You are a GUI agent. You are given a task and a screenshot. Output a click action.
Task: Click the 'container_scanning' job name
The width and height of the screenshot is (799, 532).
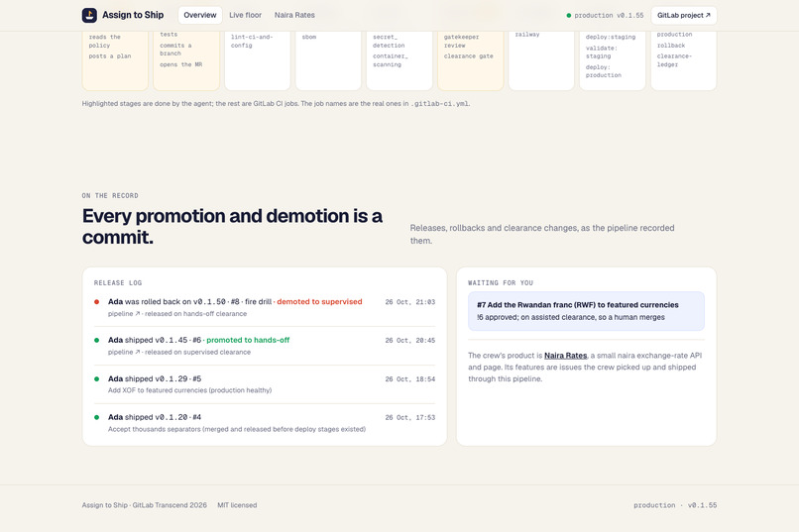coord(390,60)
